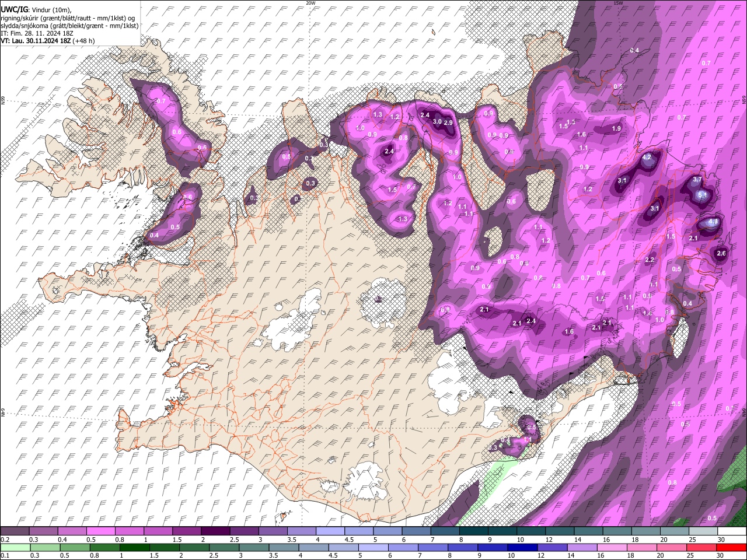The image size is (747, 560).
Task: Click the pale grey swatch at 25 in the upper legend row
Action: coord(703,531)
